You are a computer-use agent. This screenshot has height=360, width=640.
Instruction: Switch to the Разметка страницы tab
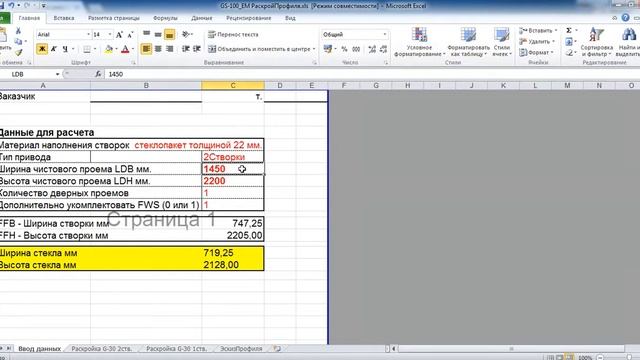click(113, 18)
